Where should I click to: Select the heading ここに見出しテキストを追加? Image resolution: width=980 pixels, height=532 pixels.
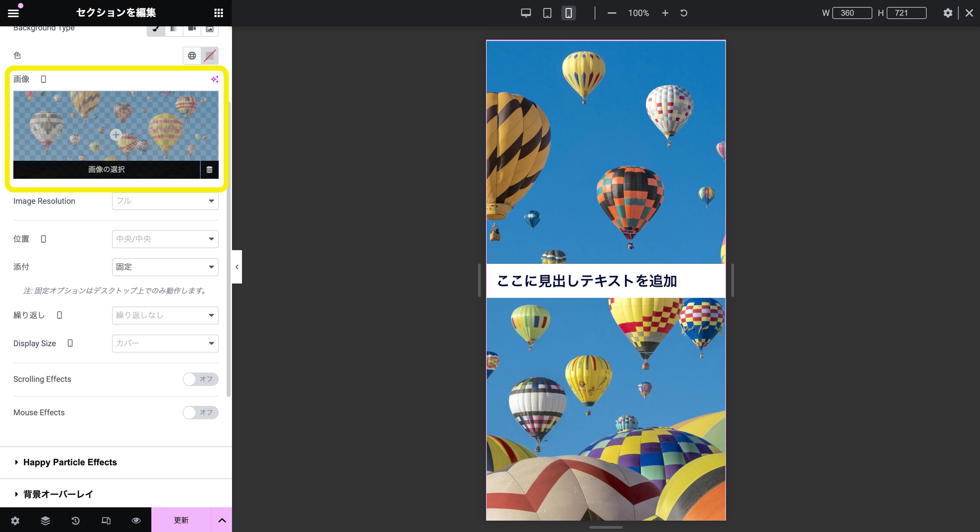click(587, 281)
